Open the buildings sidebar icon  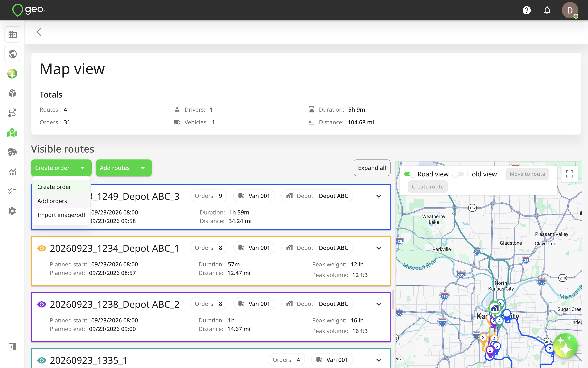[x=12, y=34]
